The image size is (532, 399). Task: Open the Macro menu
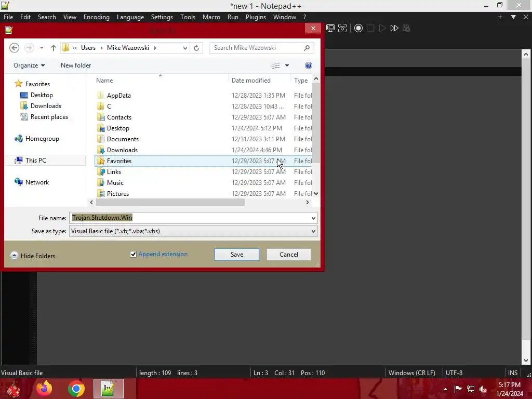pos(211,17)
